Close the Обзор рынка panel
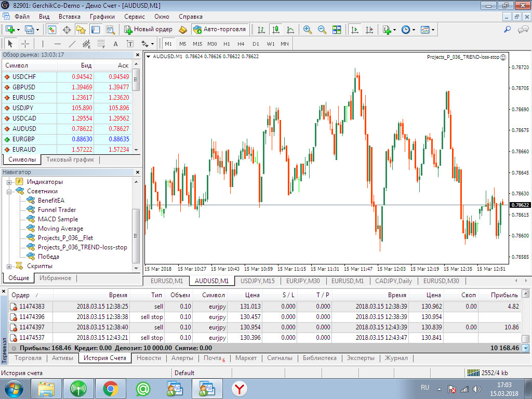The width and height of the screenshot is (532, 399). coord(138,55)
